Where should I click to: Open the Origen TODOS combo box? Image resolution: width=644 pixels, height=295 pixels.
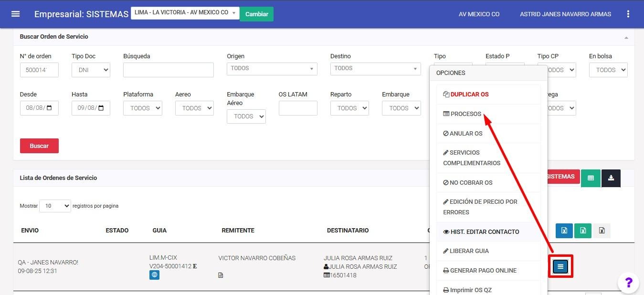tap(272, 69)
